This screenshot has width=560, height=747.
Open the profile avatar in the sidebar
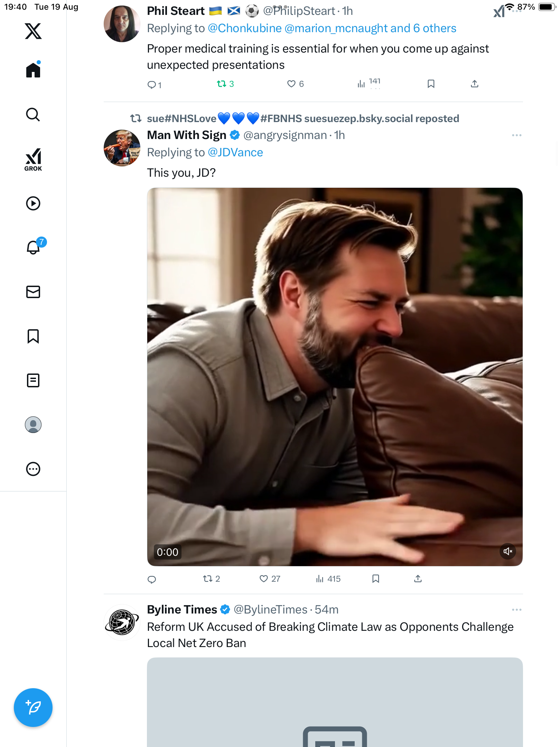tap(33, 425)
